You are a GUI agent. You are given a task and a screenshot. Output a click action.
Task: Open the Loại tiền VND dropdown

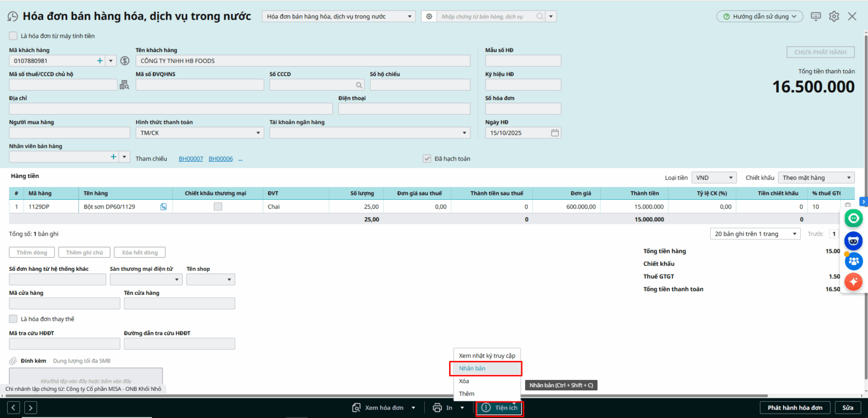730,178
